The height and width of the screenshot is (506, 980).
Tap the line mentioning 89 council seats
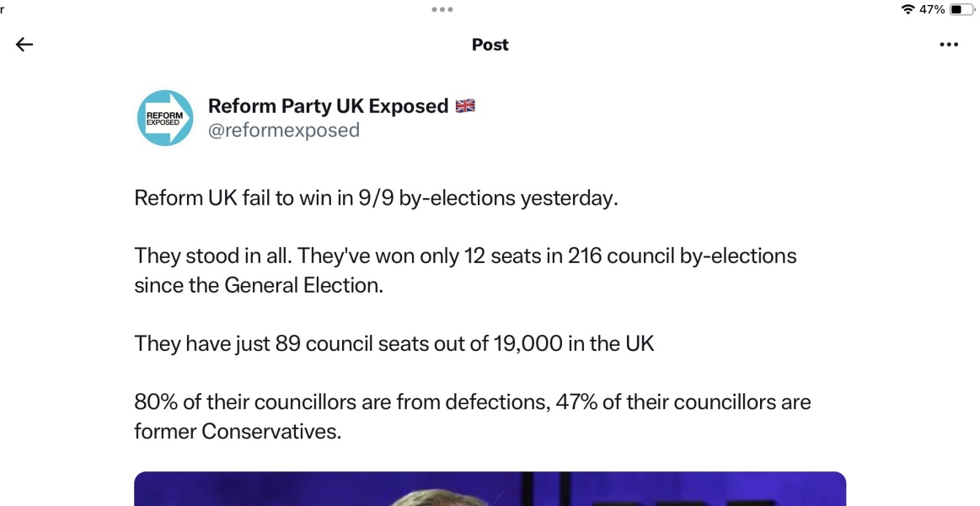point(394,343)
